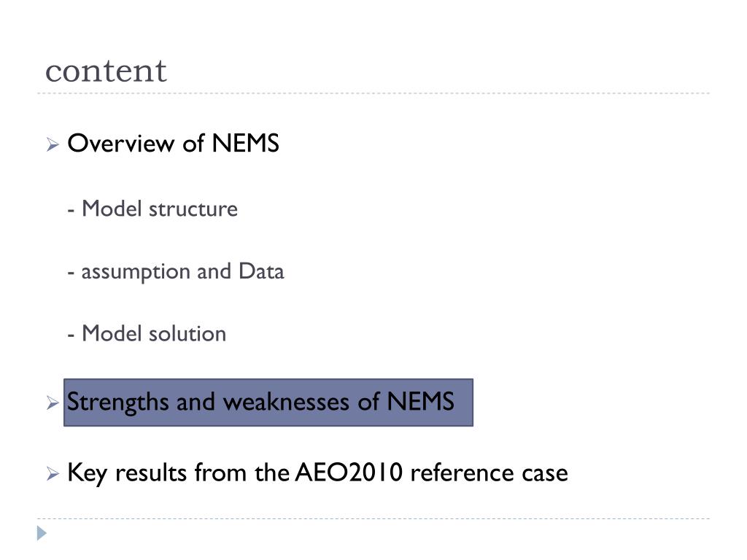The image size is (747, 560).
Task: Click the dash before Model solution
Action: (71, 335)
